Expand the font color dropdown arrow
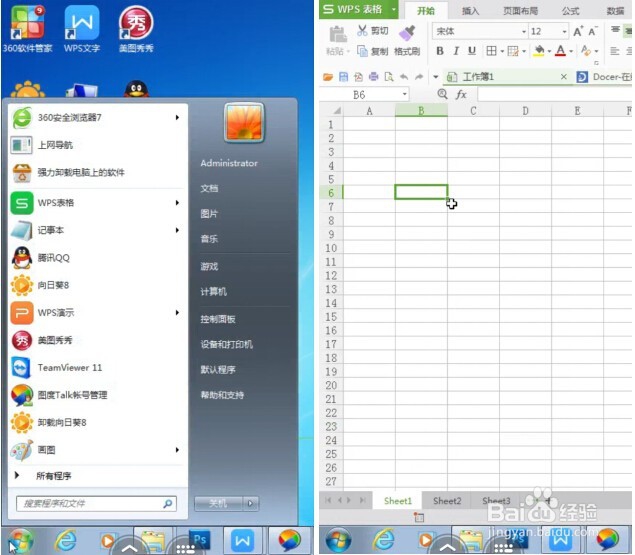 point(571,51)
